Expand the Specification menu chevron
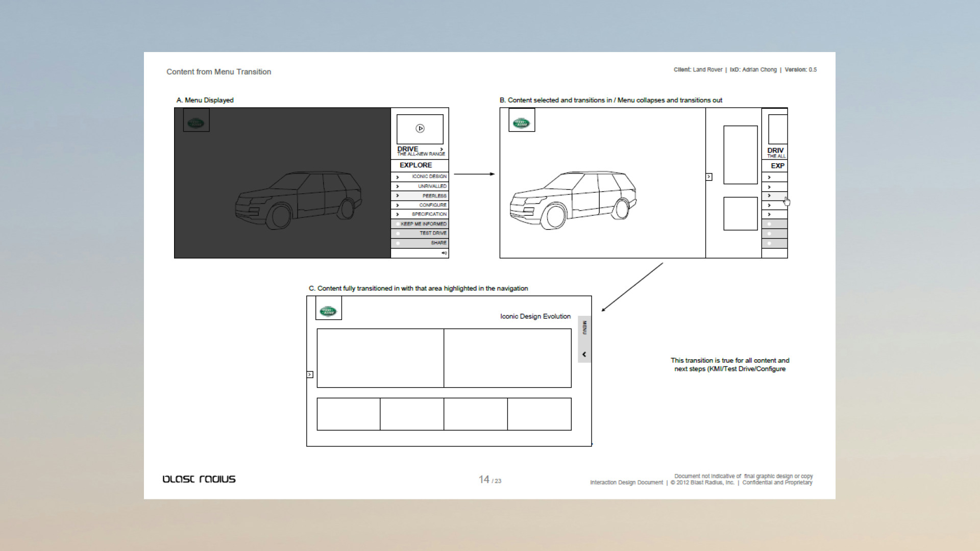Screen dimensions: 980x551 click(398, 214)
